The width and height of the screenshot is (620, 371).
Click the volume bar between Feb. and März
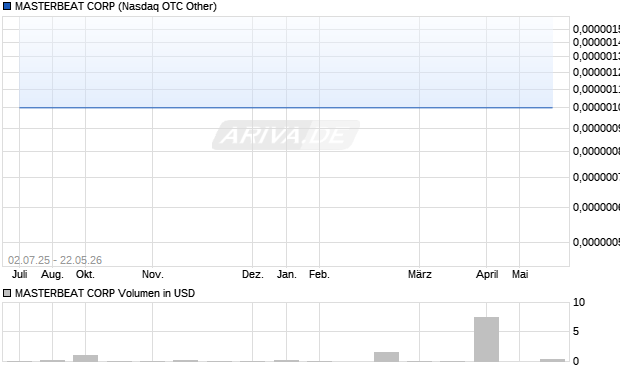point(386,357)
